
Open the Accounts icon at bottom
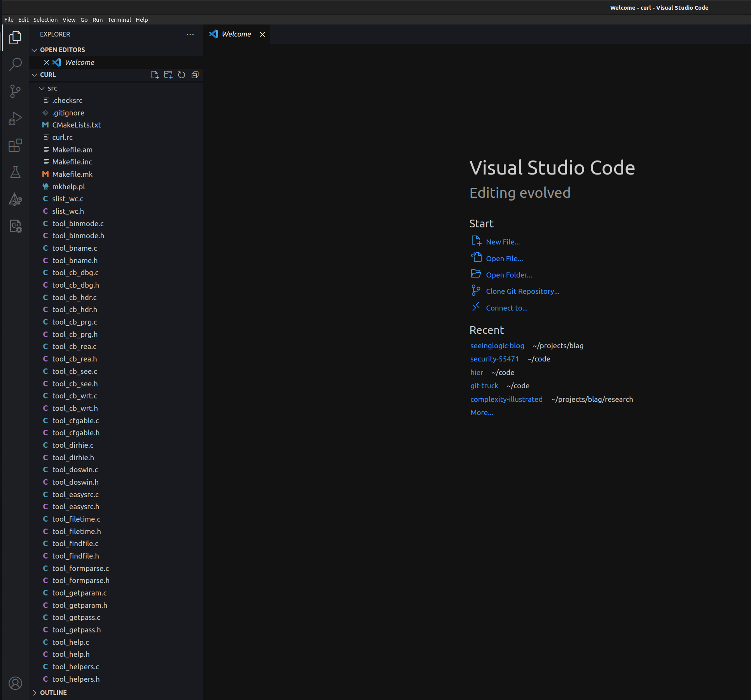click(15, 683)
